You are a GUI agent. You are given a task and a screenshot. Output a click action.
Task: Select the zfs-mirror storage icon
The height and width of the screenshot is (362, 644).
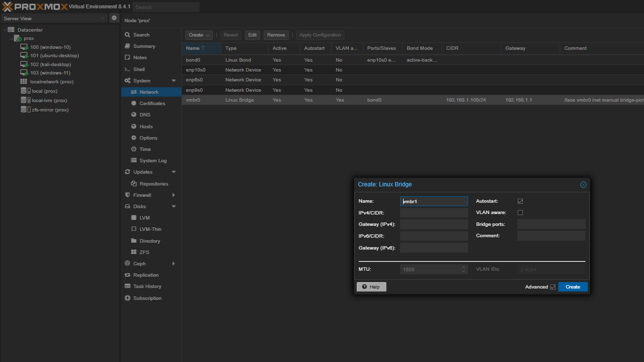pos(24,109)
